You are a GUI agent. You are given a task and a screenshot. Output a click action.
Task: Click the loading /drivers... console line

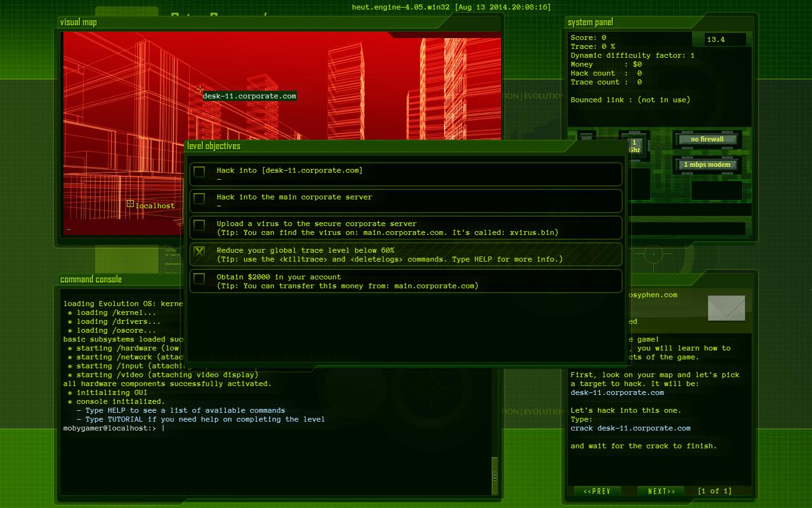pyautogui.click(x=114, y=321)
